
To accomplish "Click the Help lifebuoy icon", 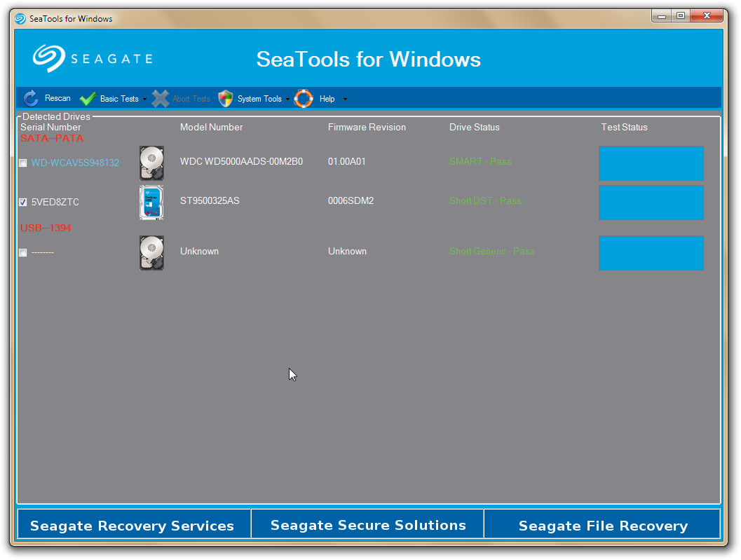I will (303, 98).
